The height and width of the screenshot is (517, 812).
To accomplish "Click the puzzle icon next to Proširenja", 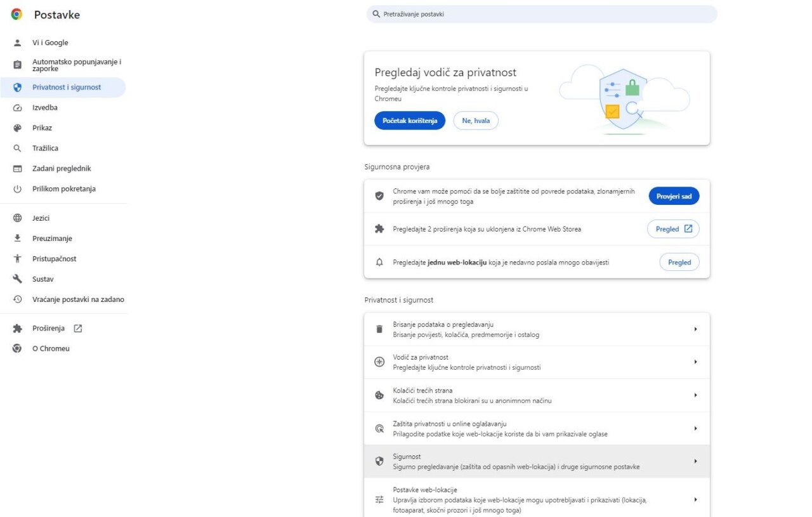I will (18, 327).
